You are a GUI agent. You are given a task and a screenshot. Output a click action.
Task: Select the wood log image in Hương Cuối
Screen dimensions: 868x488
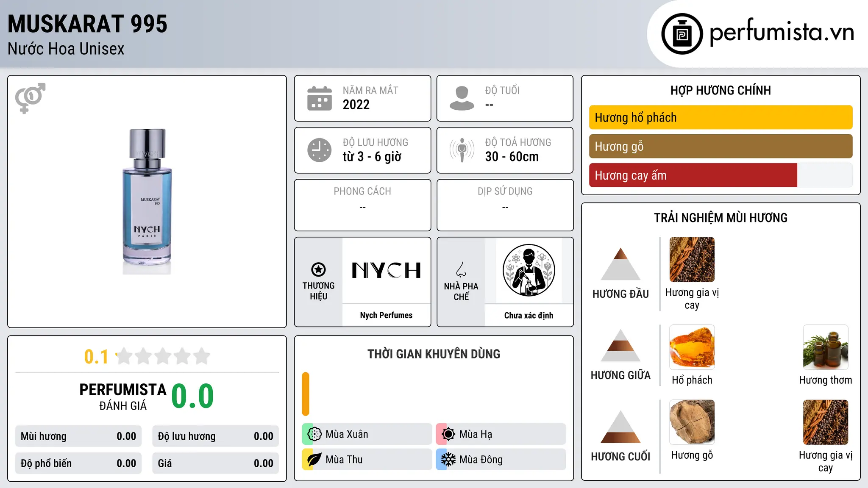tap(692, 422)
